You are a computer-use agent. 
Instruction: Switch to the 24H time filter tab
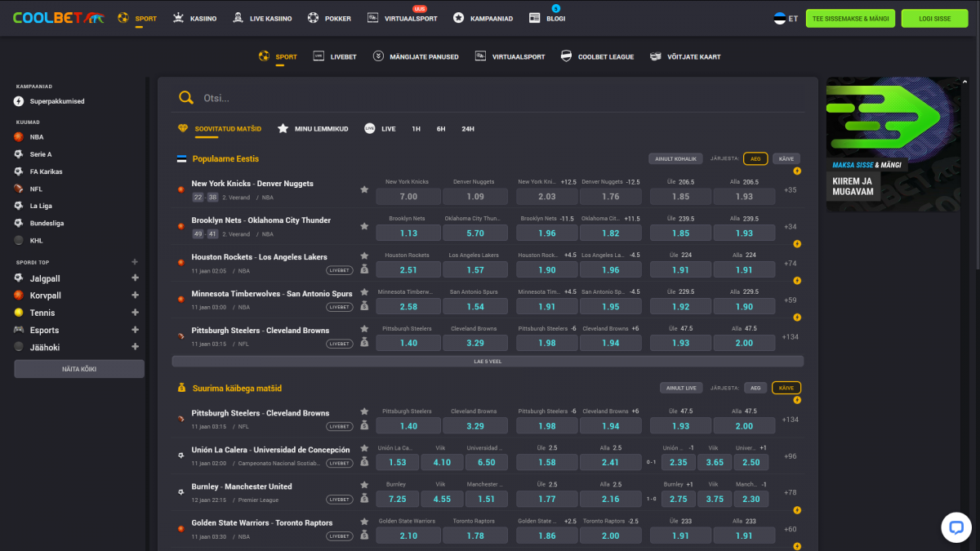pos(468,129)
